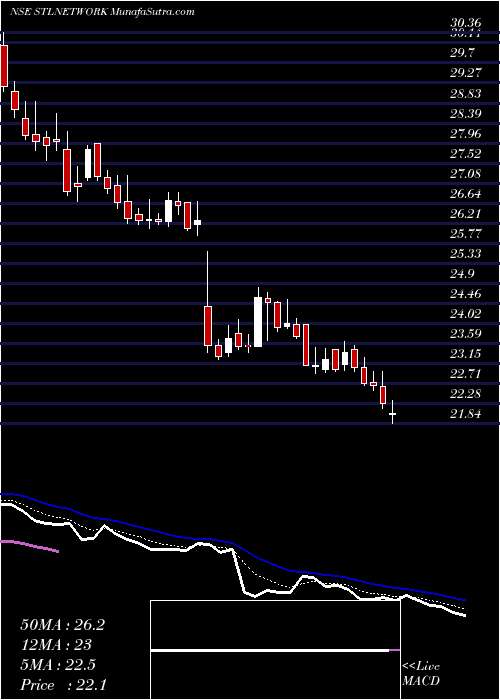This screenshot has width=500, height=700.
Task: Select the 22.28 price level
Action: (x=466, y=394)
